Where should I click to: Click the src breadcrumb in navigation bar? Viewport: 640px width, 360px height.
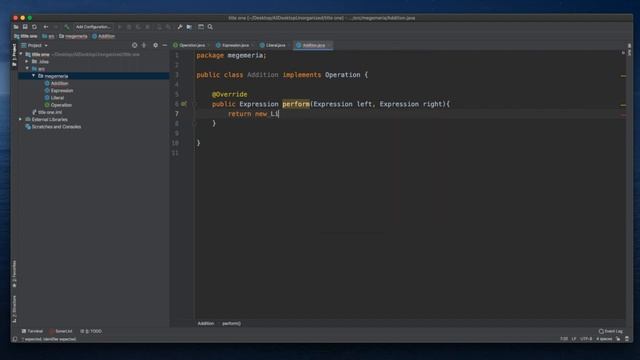[x=49, y=36]
